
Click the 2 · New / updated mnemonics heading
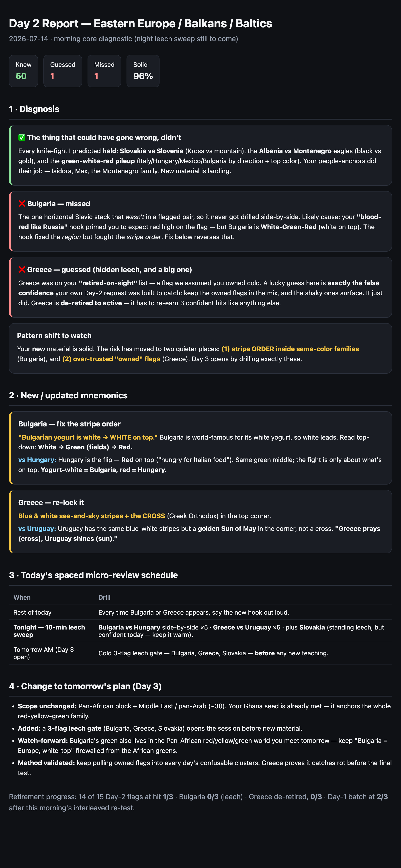[68, 395]
